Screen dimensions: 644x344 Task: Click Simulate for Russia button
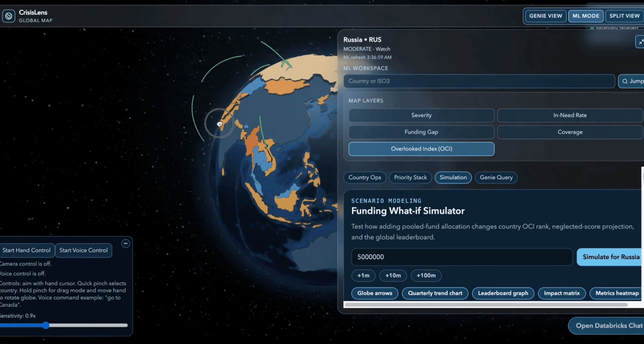tap(611, 257)
